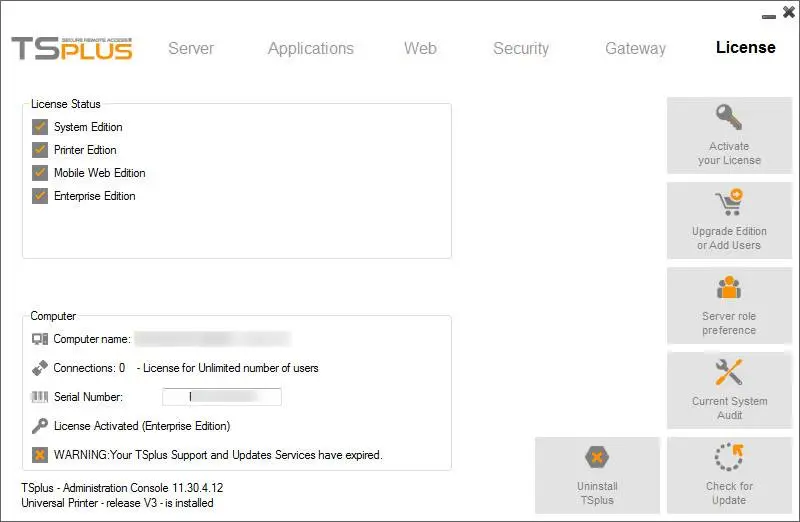Click the Check for Update label
This screenshot has height=522, width=800.
(729, 493)
